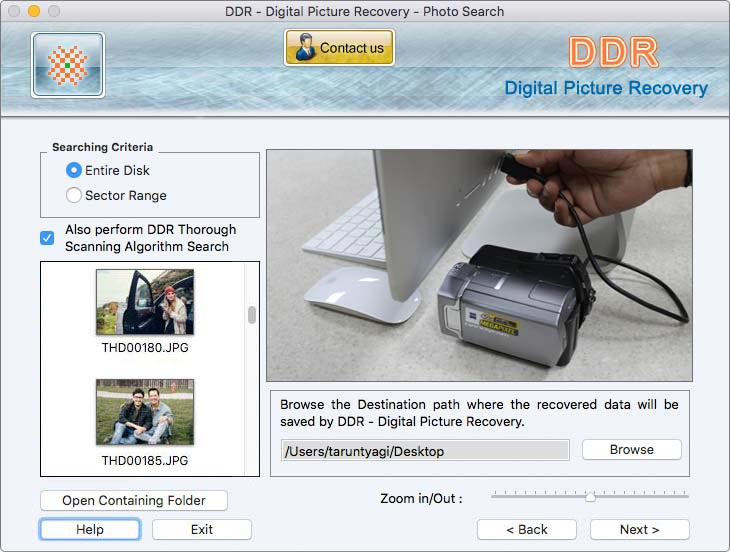Toggle the DDR Thorough Scanning Algorithm checkbox
This screenshot has width=730, height=552.
click(x=47, y=238)
